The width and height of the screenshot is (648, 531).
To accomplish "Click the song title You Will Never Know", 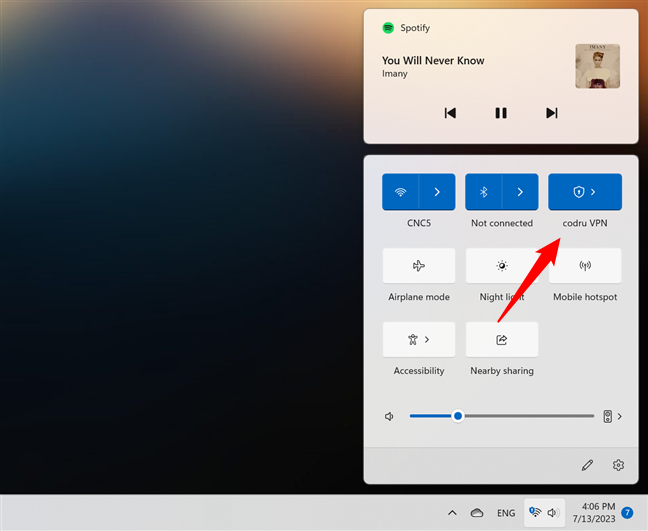I will tap(433, 60).
